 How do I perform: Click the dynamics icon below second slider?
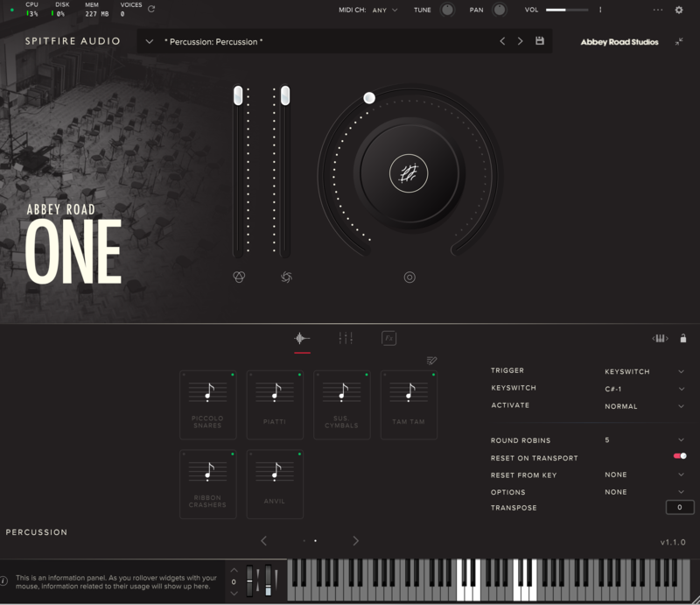(x=286, y=278)
